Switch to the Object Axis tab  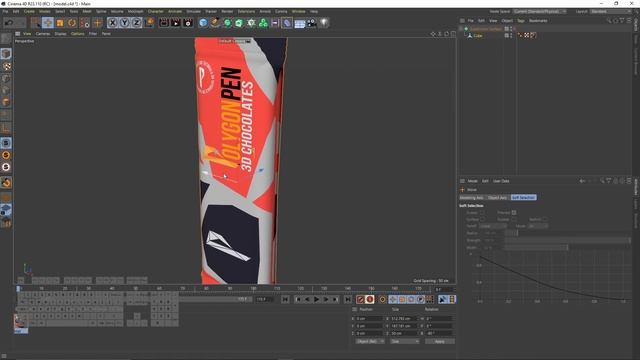tap(498, 198)
